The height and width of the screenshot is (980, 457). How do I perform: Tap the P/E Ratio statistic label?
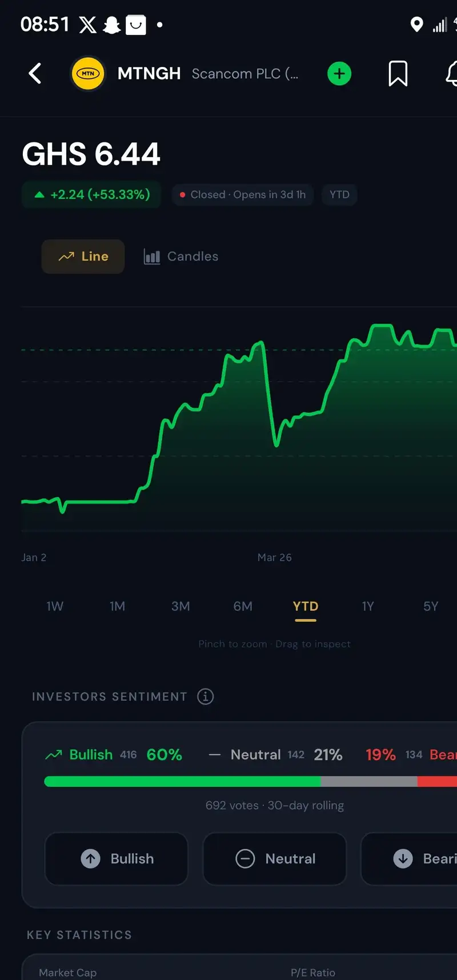coord(313,973)
